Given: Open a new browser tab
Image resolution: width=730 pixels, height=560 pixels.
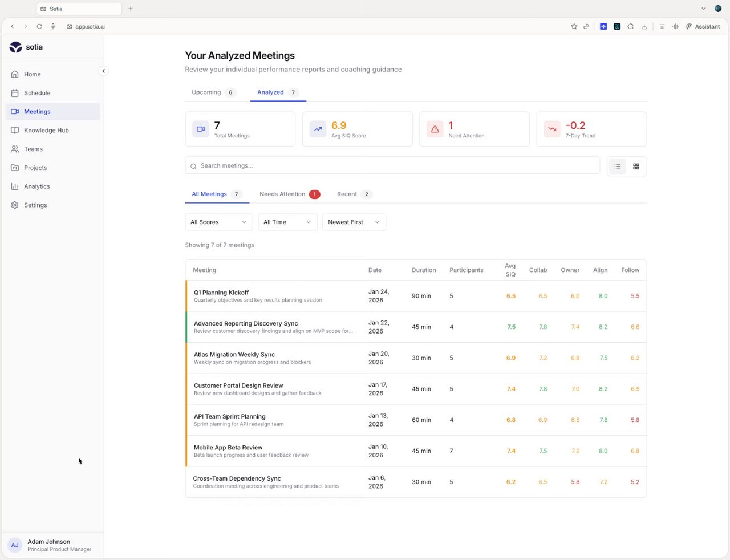Looking at the screenshot, I should tap(131, 9).
